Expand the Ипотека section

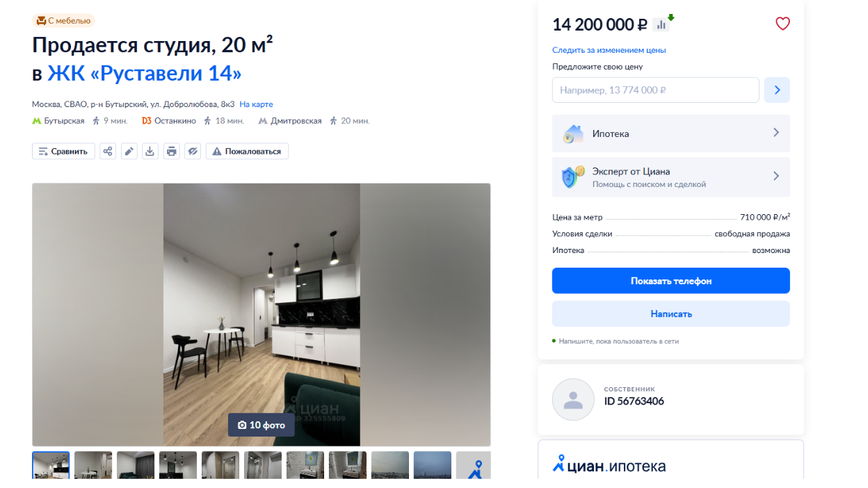point(671,133)
